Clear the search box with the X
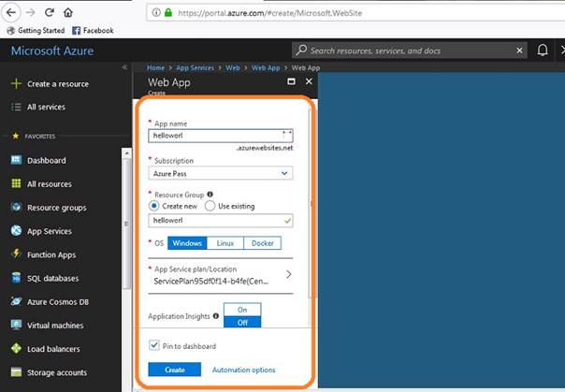Viewport: 565px width, 392px height. [519, 51]
